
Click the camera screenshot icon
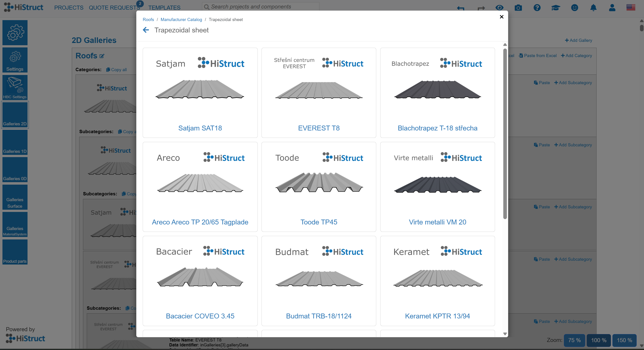point(518,8)
